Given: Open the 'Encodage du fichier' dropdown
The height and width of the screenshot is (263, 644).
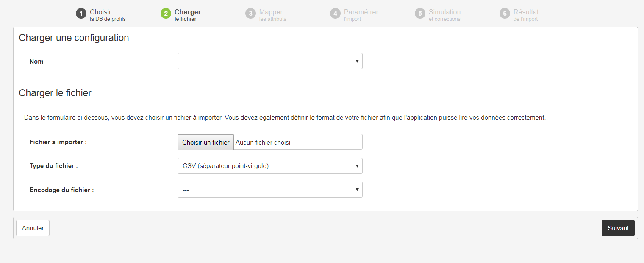Looking at the screenshot, I should click(x=269, y=190).
